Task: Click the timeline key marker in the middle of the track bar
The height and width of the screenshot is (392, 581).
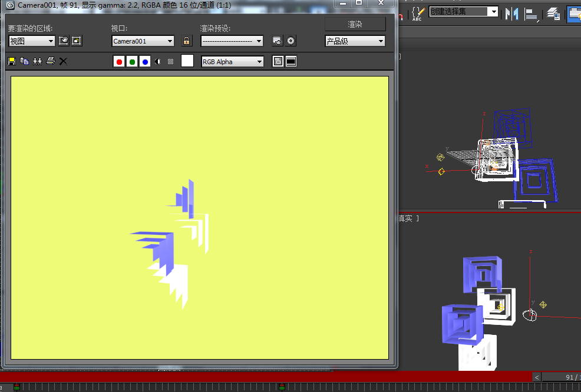Action: point(282,387)
